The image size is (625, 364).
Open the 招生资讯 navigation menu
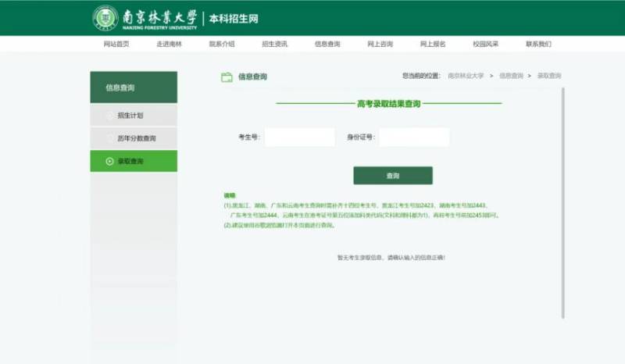pyautogui.click(x=274, y=45)
